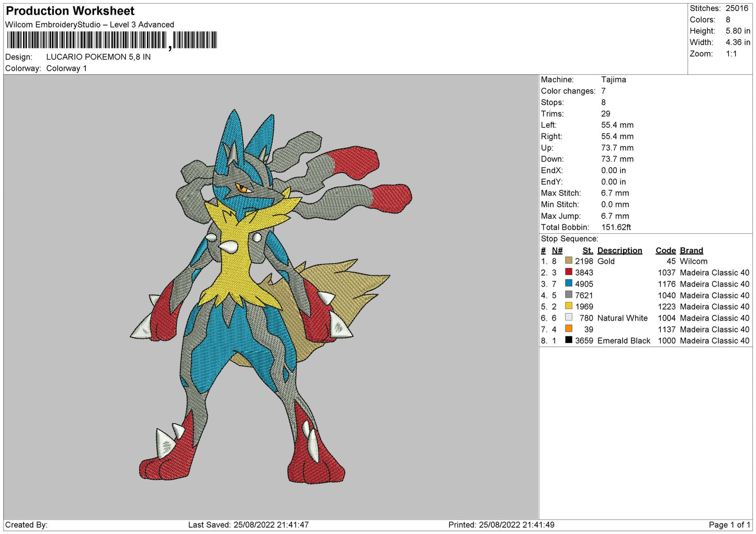Click the 'Code' column header
The image size is (756, 534).
[665, 251]
